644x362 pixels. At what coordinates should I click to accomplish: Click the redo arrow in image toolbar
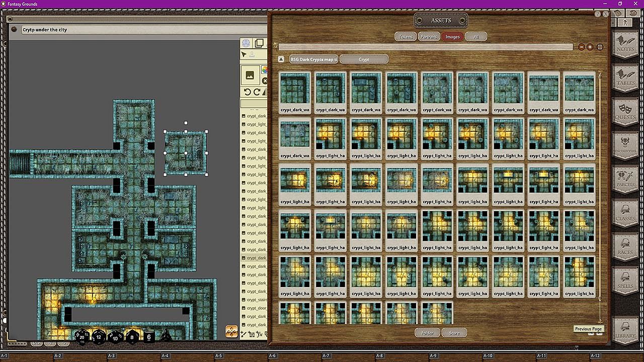pos(257,92)
